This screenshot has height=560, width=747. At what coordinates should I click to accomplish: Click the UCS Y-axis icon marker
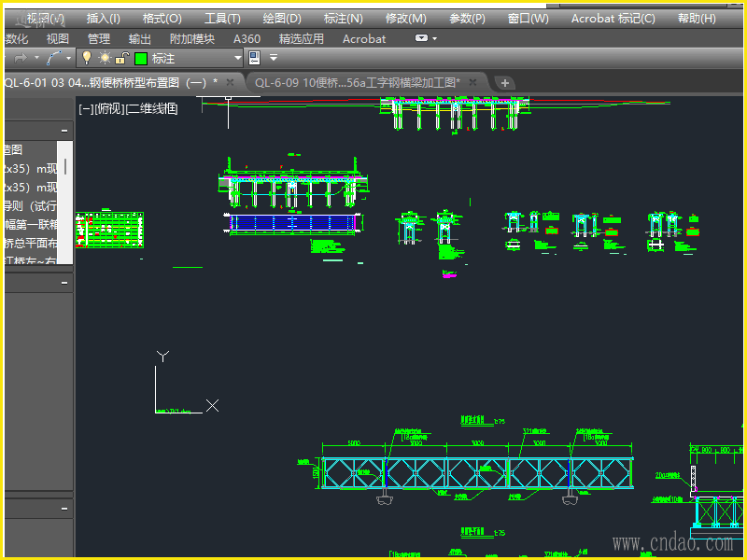click(162, 357)
